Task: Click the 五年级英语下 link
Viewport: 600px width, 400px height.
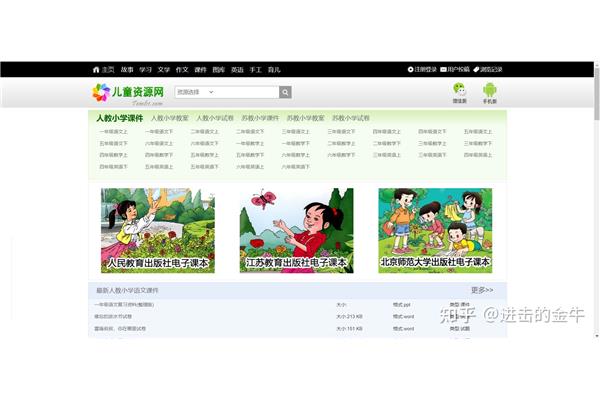Action: (204, 167)
